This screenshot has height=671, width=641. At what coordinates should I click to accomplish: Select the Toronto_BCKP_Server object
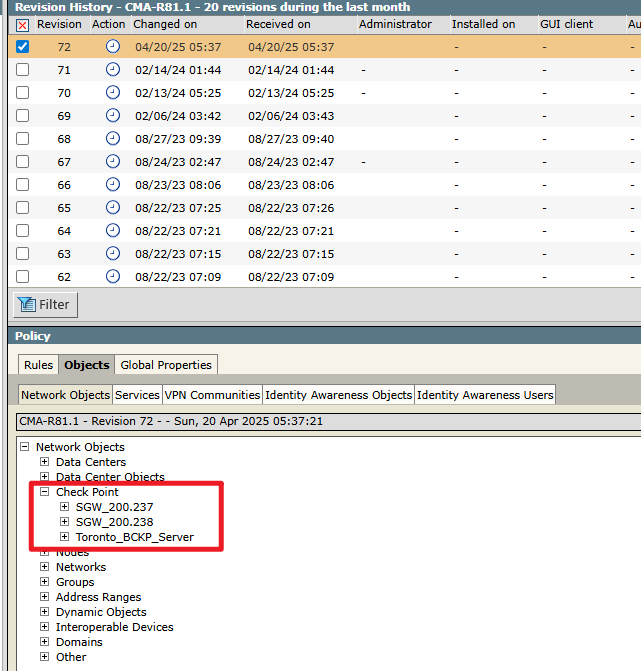134,537
